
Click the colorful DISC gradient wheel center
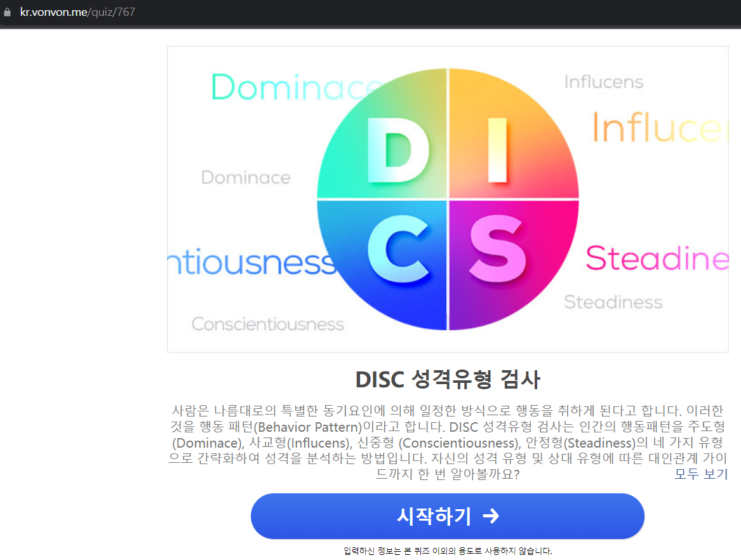[x=448, y=197]
